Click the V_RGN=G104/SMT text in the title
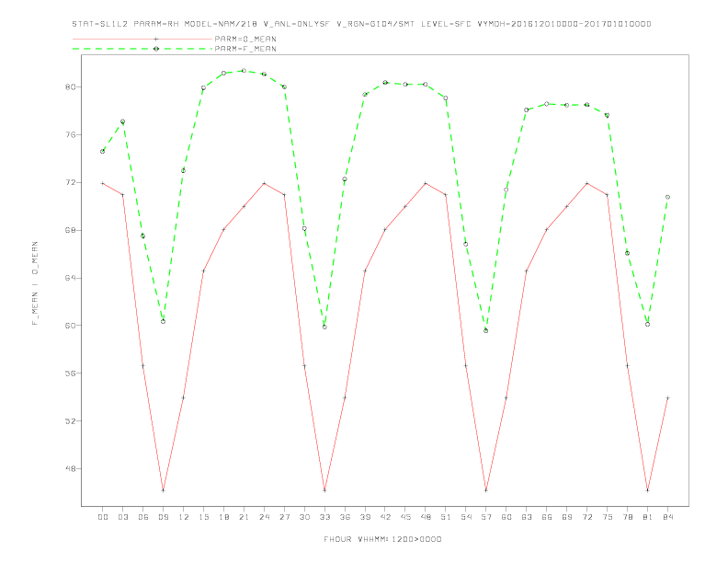 click(x=376, y=24)
